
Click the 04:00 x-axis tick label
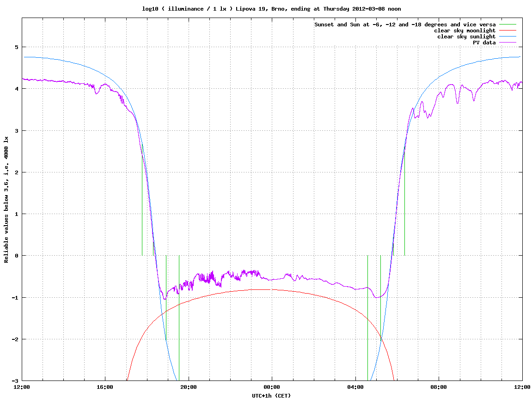pyautogui.click(x=355, y=387)
